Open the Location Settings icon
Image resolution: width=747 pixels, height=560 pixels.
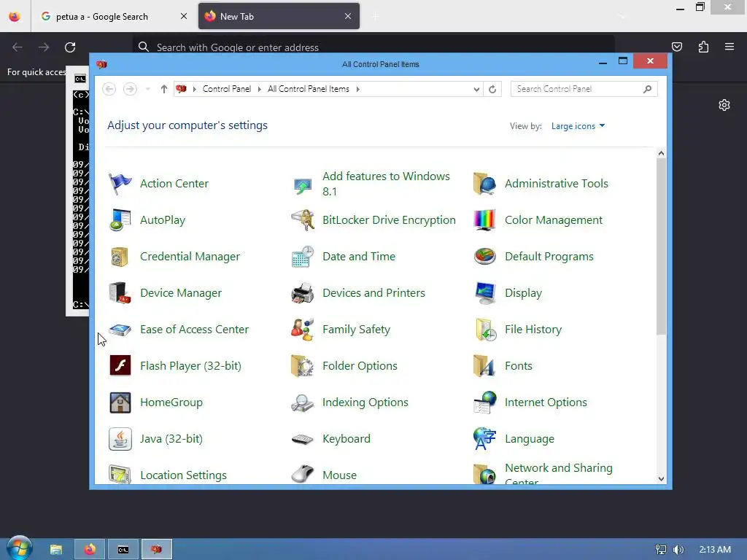[x=120, y=474]
